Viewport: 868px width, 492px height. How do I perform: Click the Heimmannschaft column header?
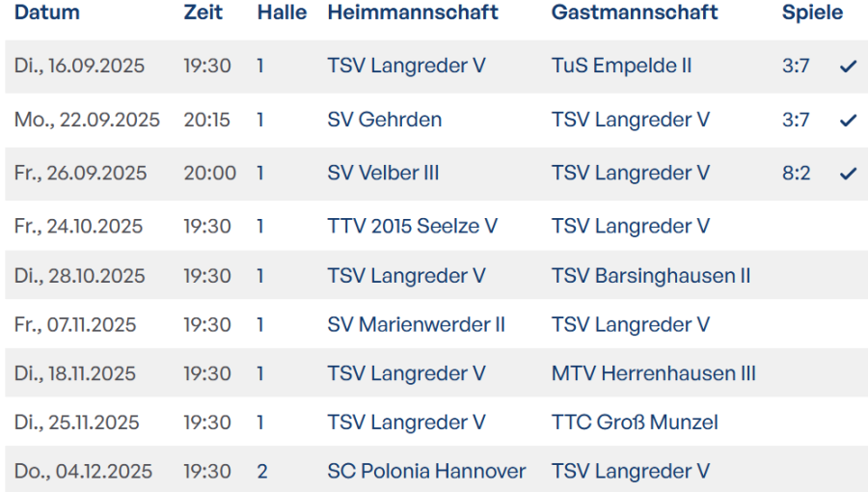click(413, 14)
